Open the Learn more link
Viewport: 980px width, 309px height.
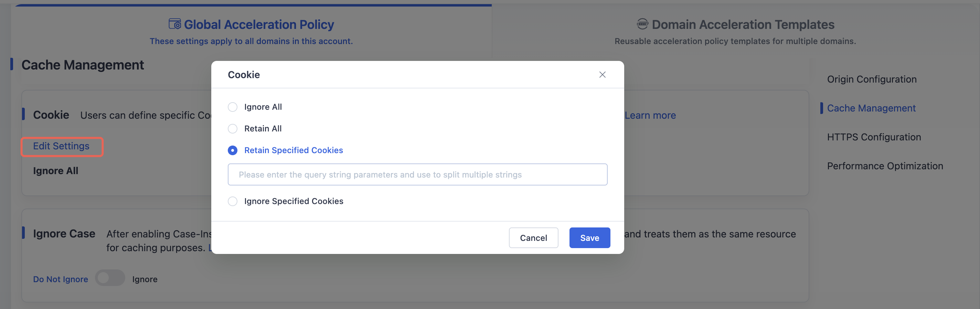pyautogui.click(x=650, y=115)
